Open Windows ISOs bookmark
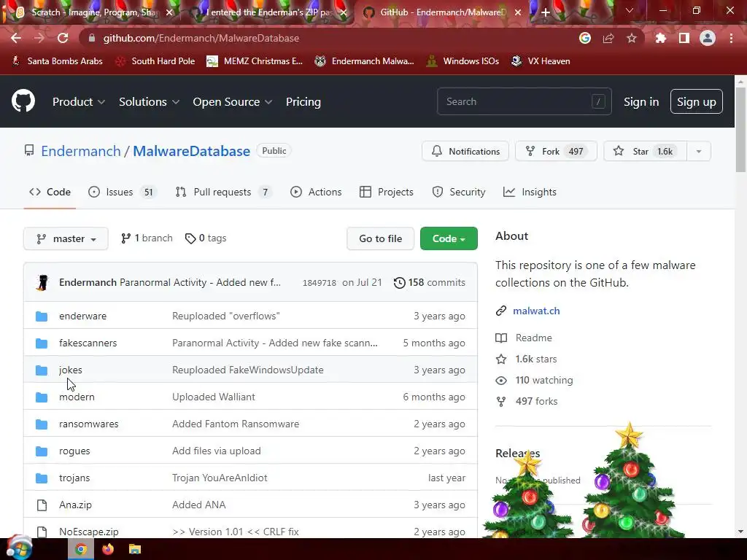747x560 pixels. (462, 61)
